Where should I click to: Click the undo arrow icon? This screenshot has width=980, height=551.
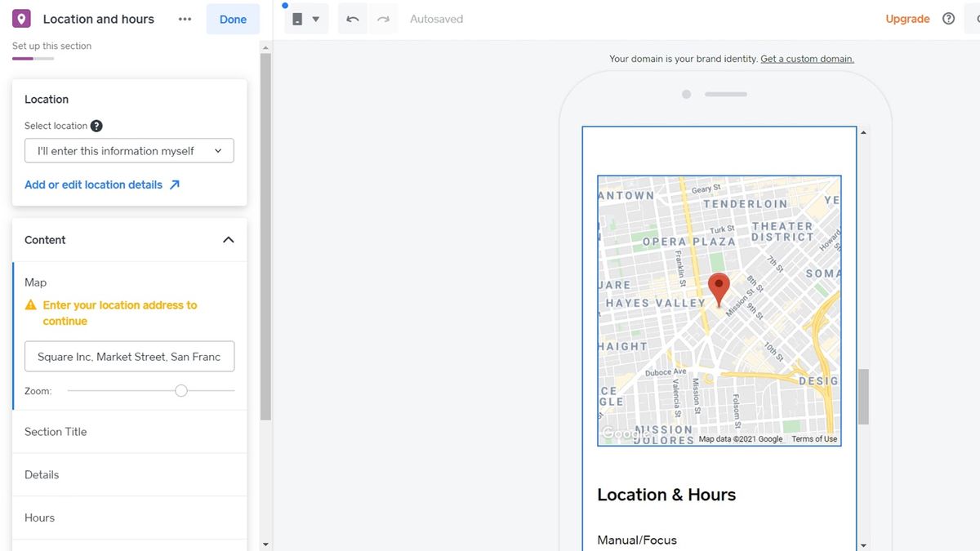coord(351,18)
